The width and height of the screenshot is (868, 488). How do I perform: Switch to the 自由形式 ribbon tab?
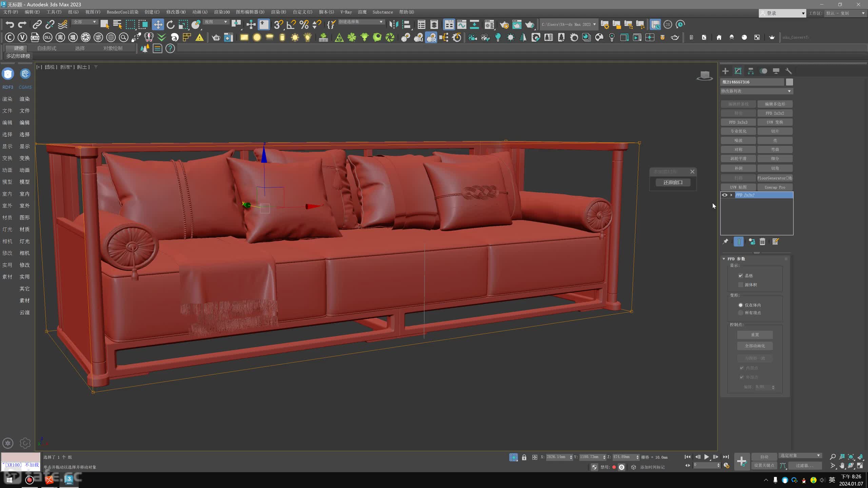47,48
